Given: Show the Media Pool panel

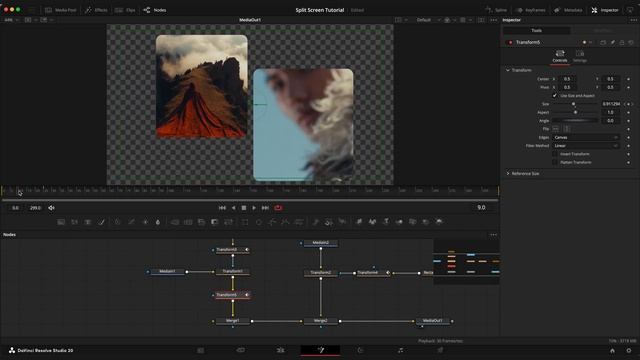Looking at the screenshot, I should coord(61,10).
